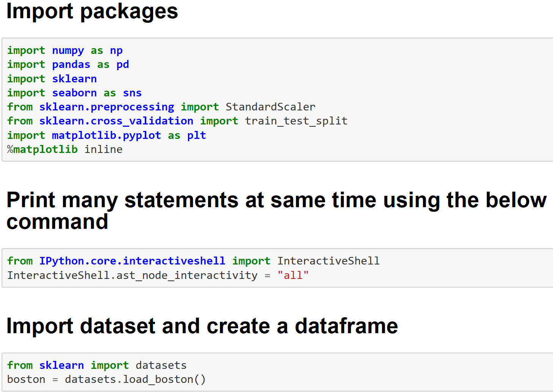Click the imported InteractiveShell class name
This screenshot has height=392, width=553.
pyautogui.click(x=328, y=261)
